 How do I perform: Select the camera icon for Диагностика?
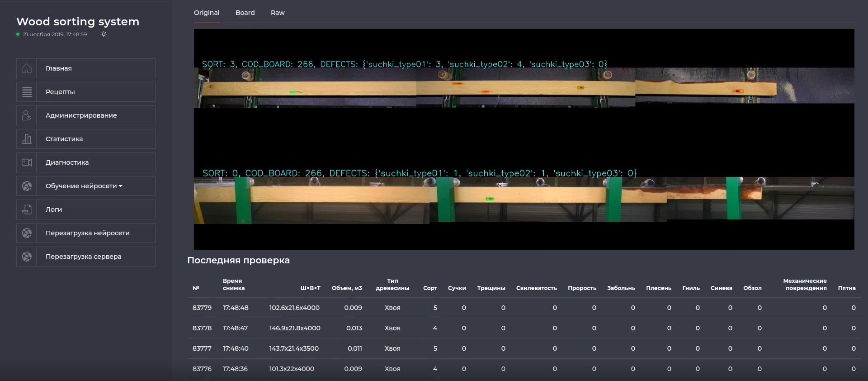pyautogui.click(x=27, y=162)
